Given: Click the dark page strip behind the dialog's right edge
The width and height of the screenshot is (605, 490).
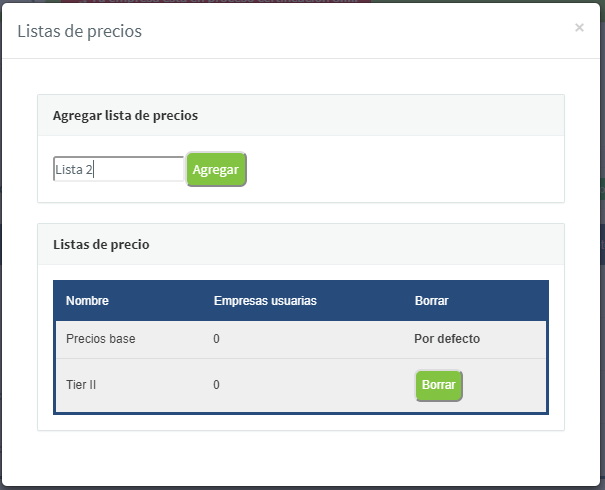Looking at the screenshot, I should pos(602,244).
